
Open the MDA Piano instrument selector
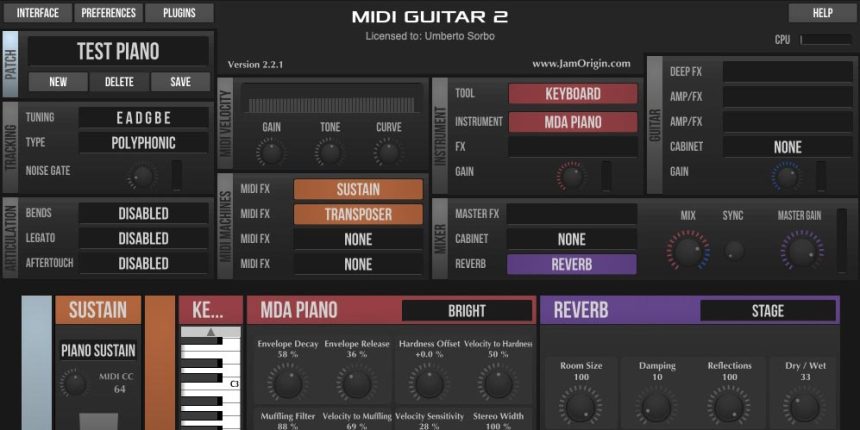(x=572, y=121)
